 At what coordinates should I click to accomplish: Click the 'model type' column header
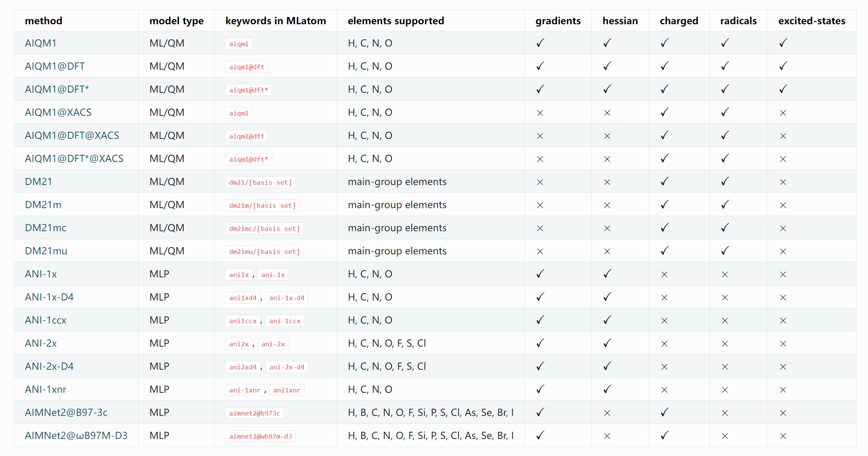176,21
